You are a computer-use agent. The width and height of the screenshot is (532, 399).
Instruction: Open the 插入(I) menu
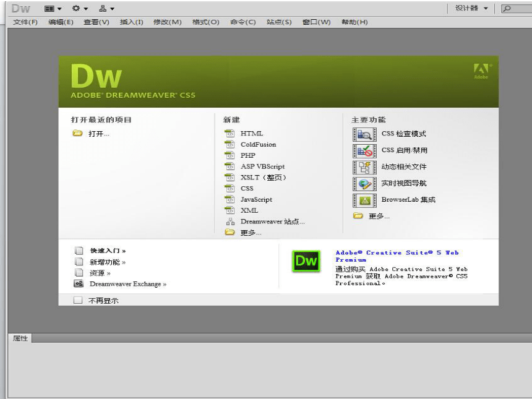coord(131,22)
